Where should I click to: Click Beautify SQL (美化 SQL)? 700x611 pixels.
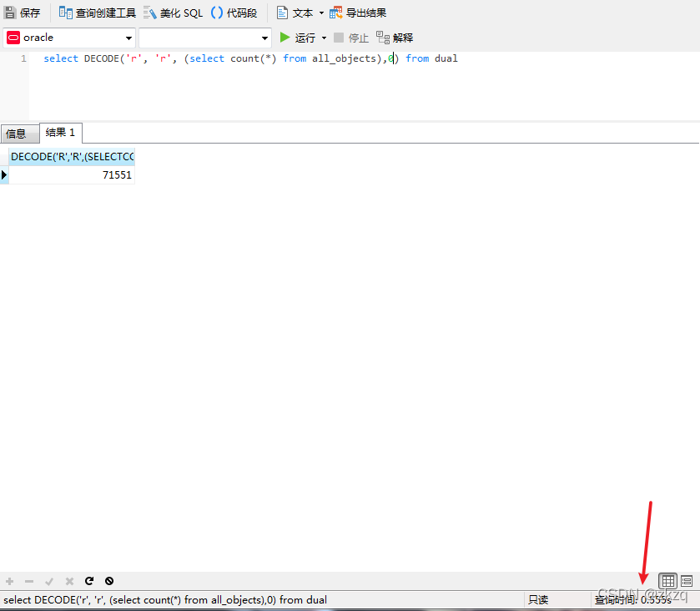coord(174,13)
